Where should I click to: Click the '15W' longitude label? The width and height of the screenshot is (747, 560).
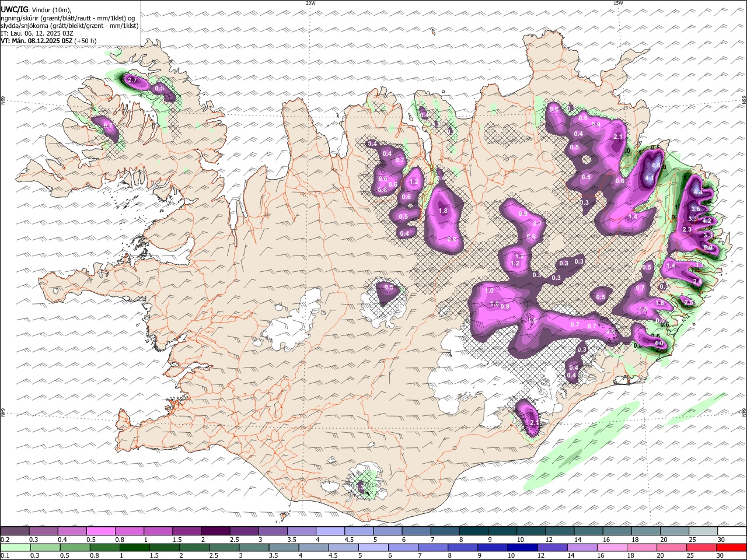pos(617,3)
